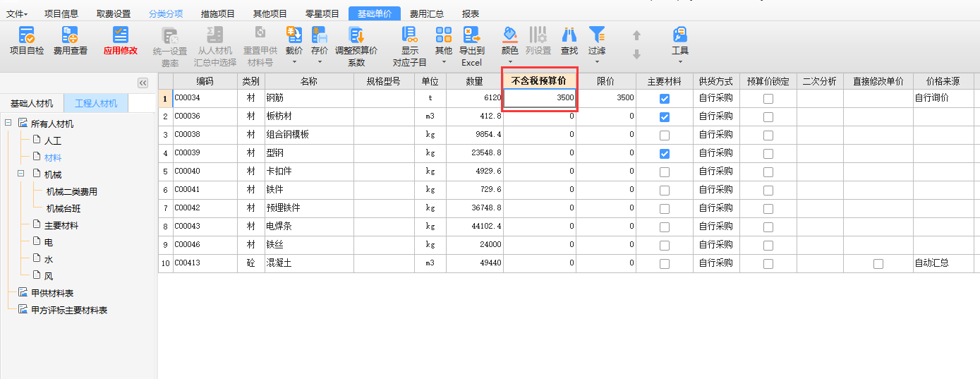Check 主要材料 box for 组合钢模板
The image size is (980, 379).
[665, 136]
